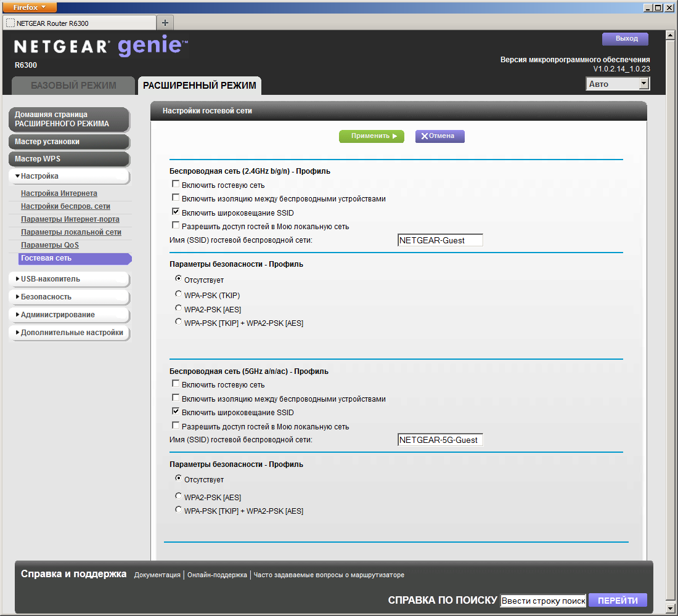Image resolution: width=678 pixels, height=616 pixels.
Task: Enable 5GHz guest network checkbox
Action: [x=176, y=384]
